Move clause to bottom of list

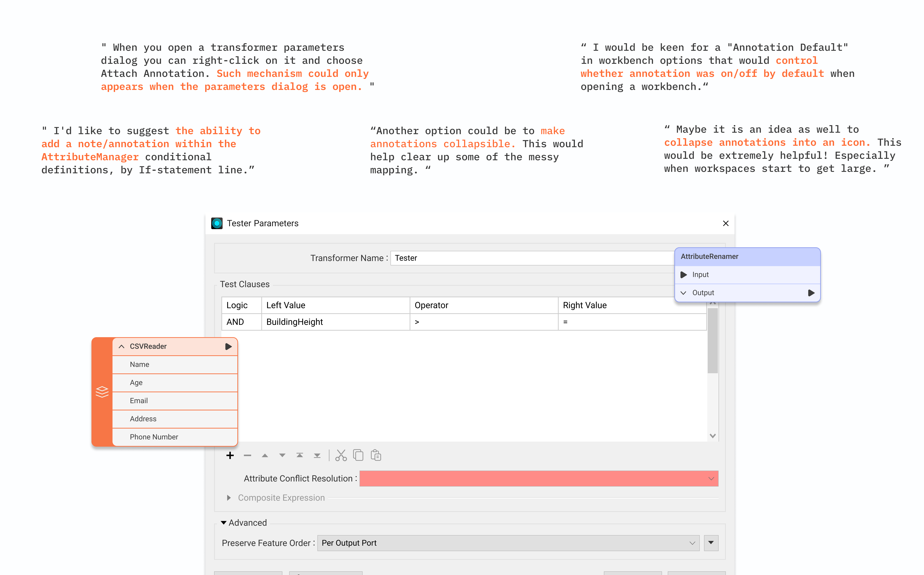click(317, 455)
